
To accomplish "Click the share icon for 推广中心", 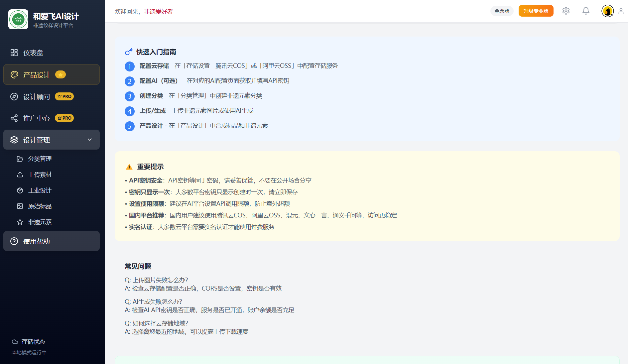I will coord(14,118).
